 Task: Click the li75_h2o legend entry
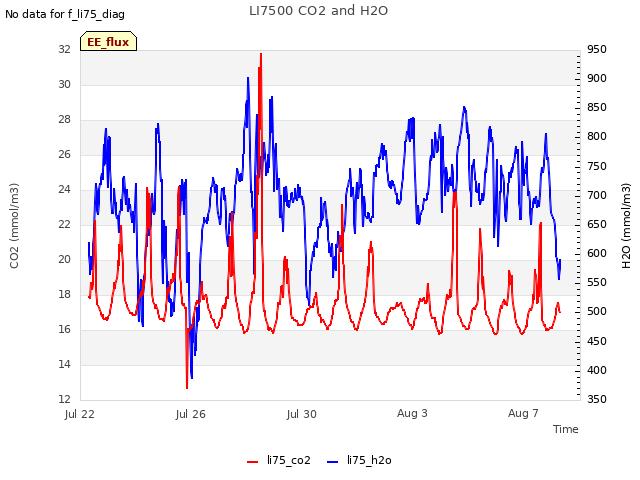point(359,460)
